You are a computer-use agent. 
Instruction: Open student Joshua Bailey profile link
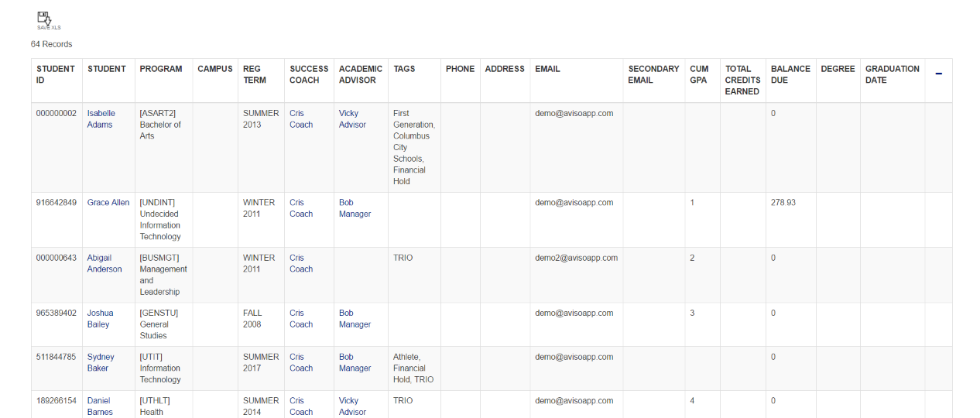pos(101,319)
